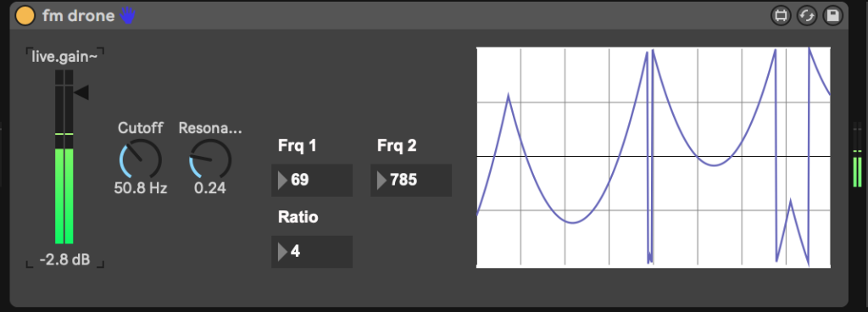Click the show/hide device window icon
Screen dimensions: 868x312
click(781, 15)
